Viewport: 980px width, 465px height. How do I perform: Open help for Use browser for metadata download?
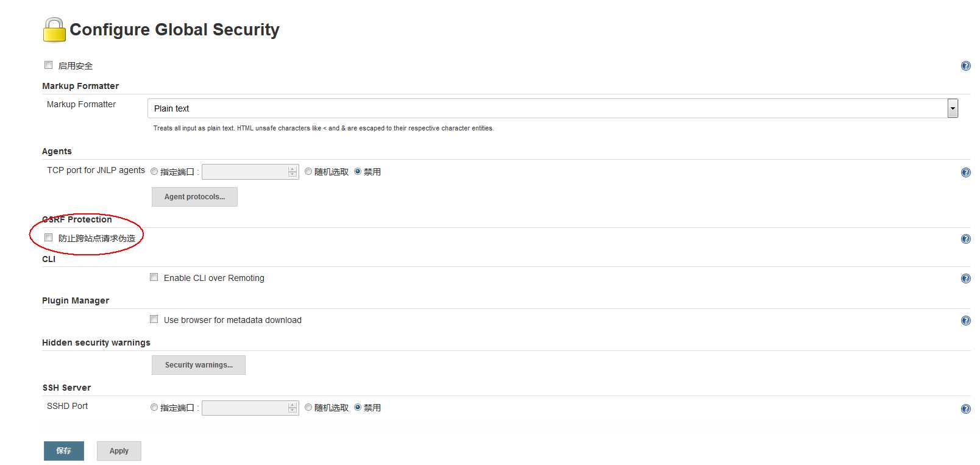click(965, 321)
